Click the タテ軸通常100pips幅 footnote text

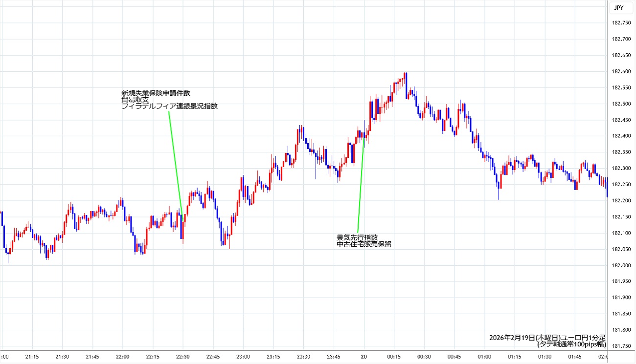[571, 344]
